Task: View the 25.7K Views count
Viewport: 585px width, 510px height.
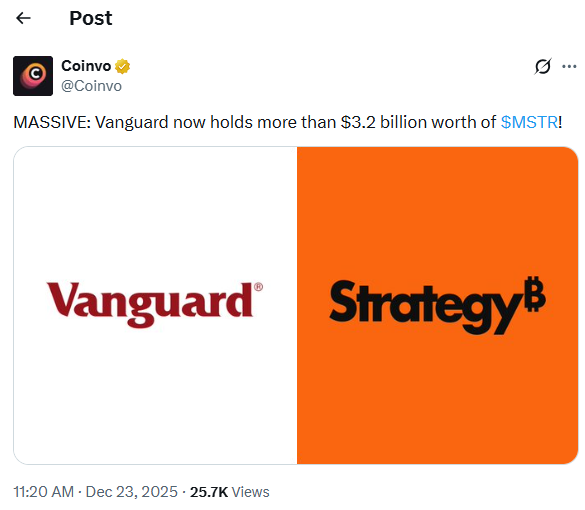Action: click(229, 492)
